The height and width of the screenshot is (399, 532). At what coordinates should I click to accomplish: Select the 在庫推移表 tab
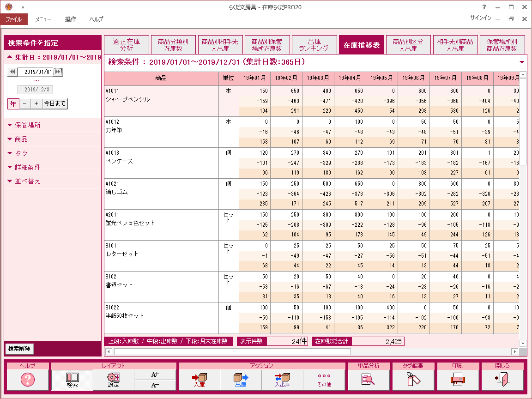point(361,45)
